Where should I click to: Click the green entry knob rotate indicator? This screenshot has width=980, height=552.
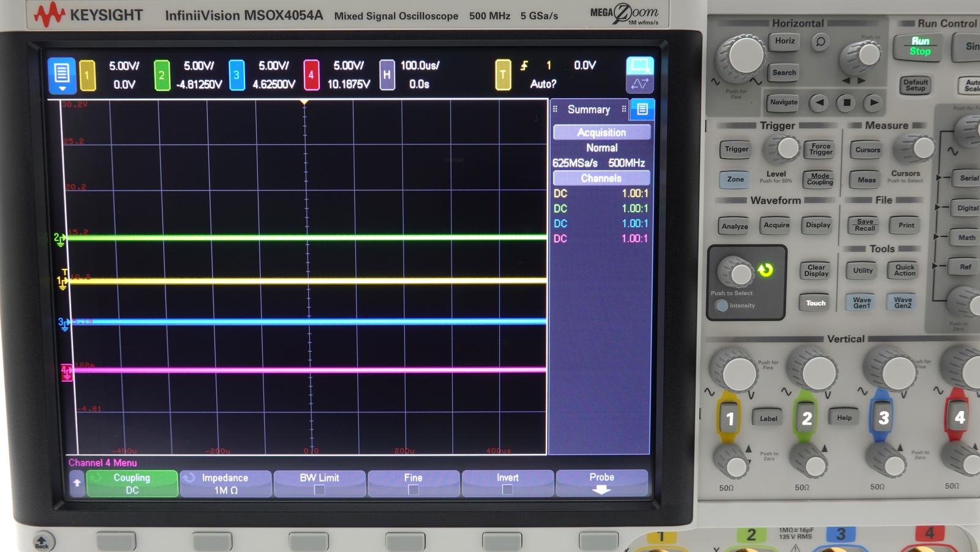765,270
